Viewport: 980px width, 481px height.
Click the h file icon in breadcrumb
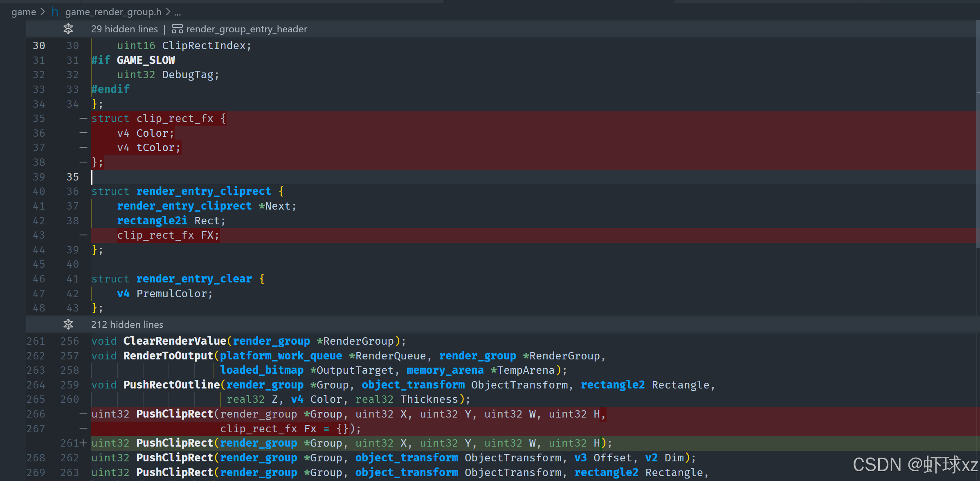[55, 12]
